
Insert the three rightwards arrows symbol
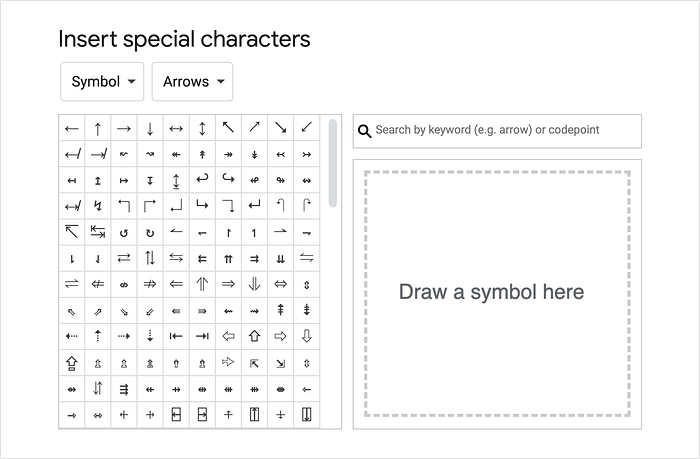click(x=124, y=389)
